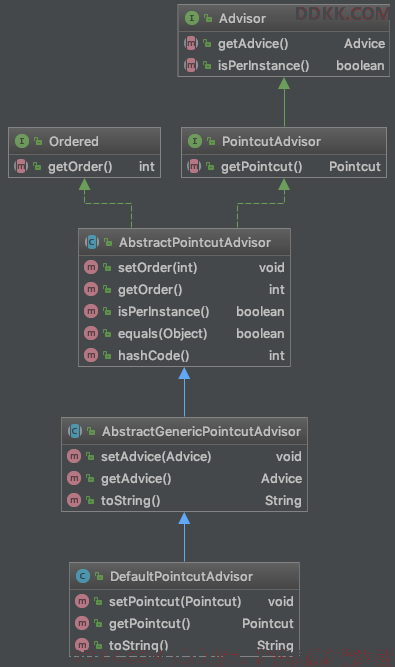This screenshot has height=667, width=395.
Task: Select the DefaultPointcutAdvisor node title
Action: 182,576
